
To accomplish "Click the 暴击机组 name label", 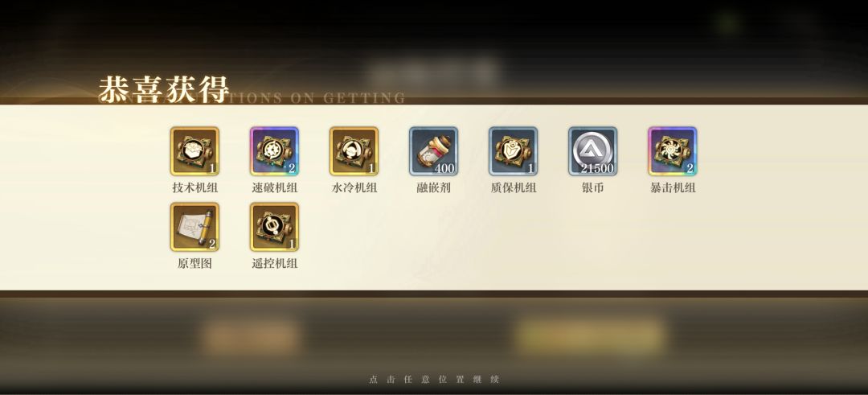I will pos(673,187).
